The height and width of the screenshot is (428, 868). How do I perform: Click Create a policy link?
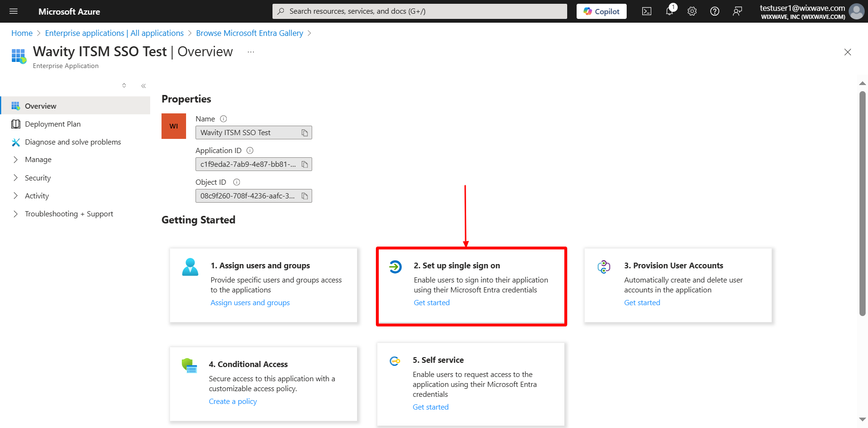coord(233,402)
